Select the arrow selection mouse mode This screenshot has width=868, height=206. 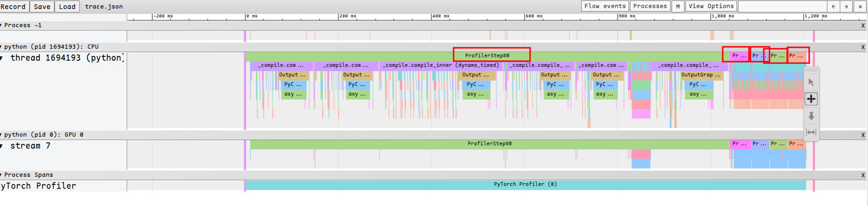811,82
